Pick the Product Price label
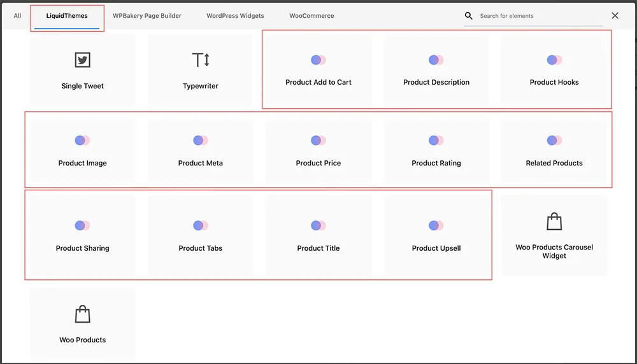Viewport: 637px width, 364px height. tap(318, 163)
